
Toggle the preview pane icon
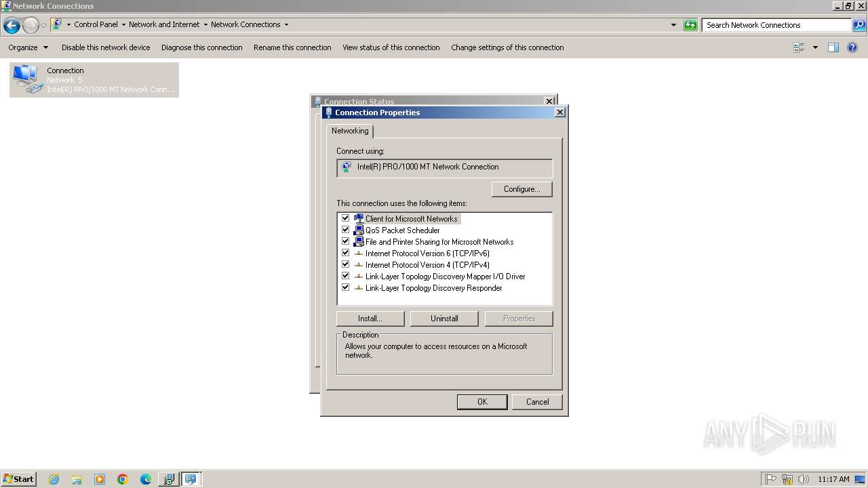(833, 47)
